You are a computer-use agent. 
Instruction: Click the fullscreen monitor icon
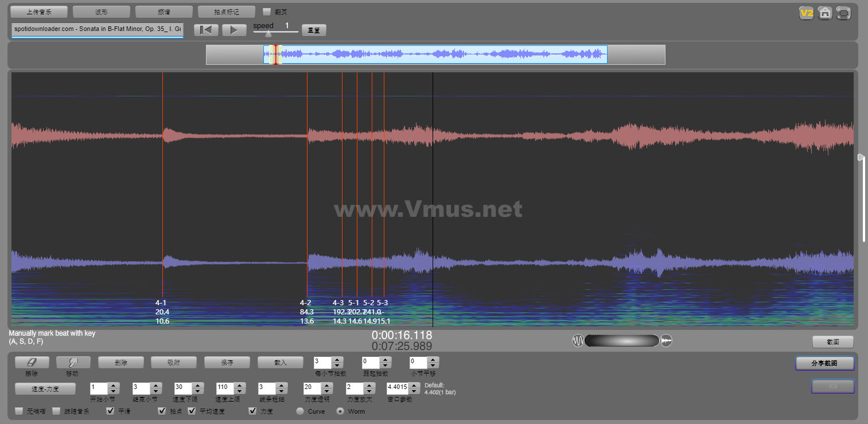click(x=843, y=13)
